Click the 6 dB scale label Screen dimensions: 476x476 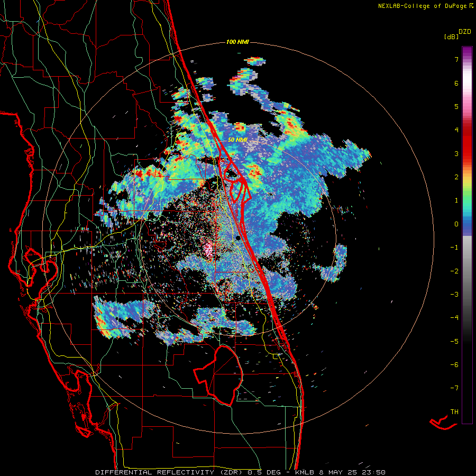coord(456,83)
